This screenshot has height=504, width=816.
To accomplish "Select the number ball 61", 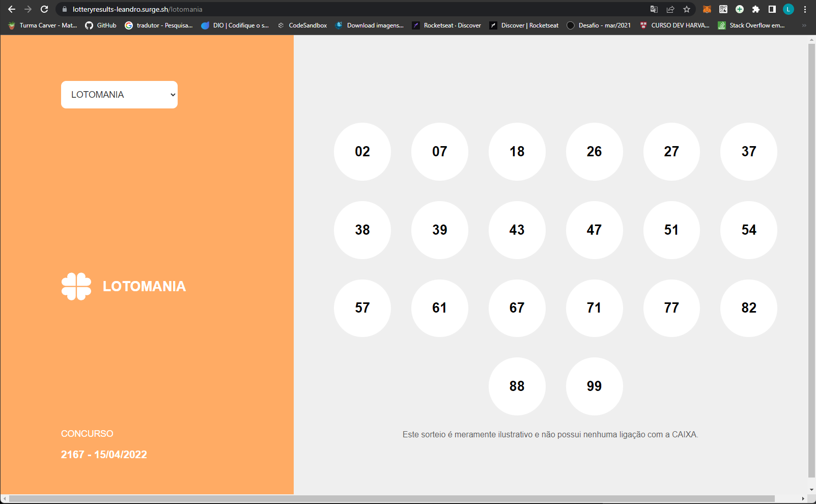I will pyautogui.click(x=440, y=308).
